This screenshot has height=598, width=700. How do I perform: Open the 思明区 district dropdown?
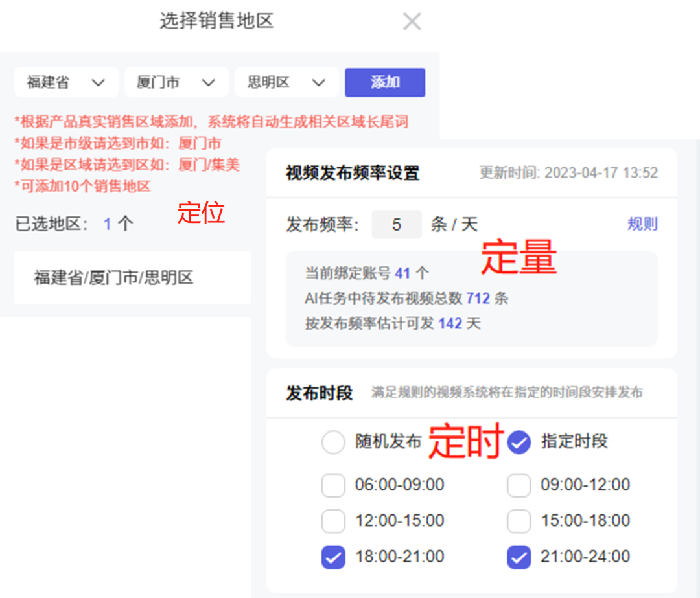(x=286, y=82)
